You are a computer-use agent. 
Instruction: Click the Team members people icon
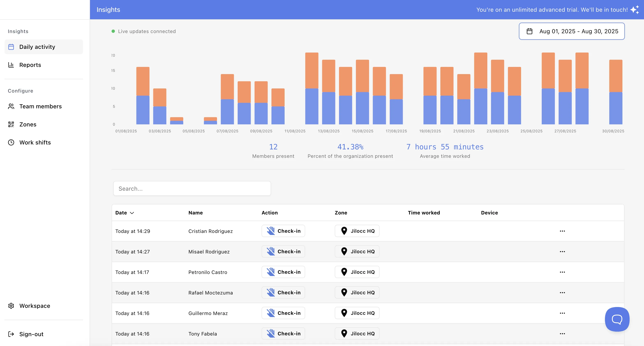(x=11, y=106)
